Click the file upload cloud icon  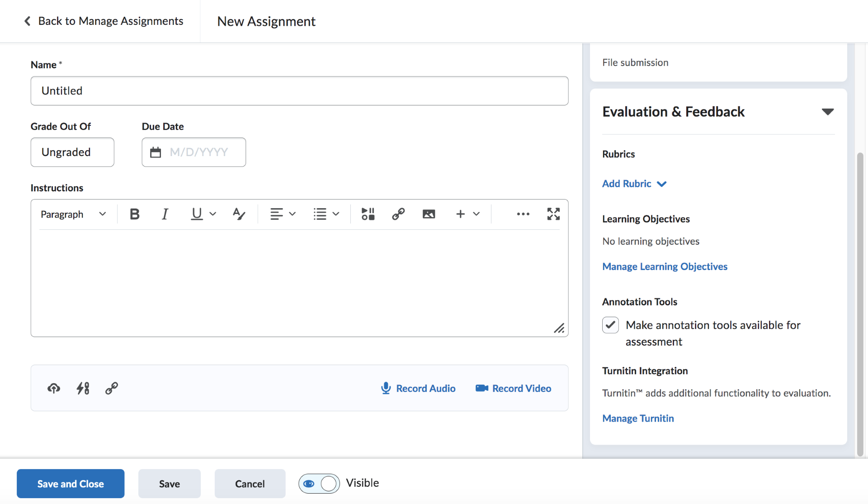tap(54, 388)
